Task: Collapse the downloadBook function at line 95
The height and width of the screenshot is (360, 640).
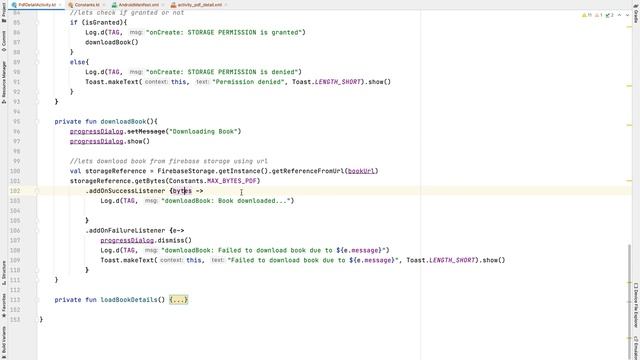Action: (37, 121)
